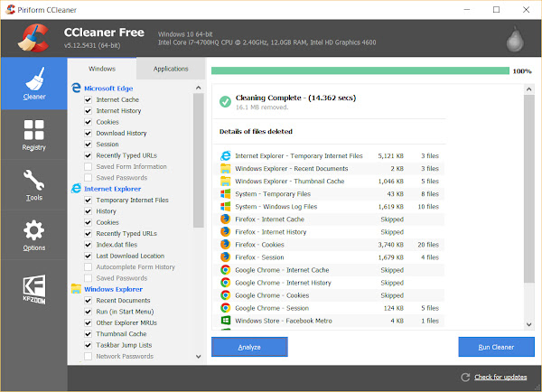Click the green 100% progress bar

[360, 70]
